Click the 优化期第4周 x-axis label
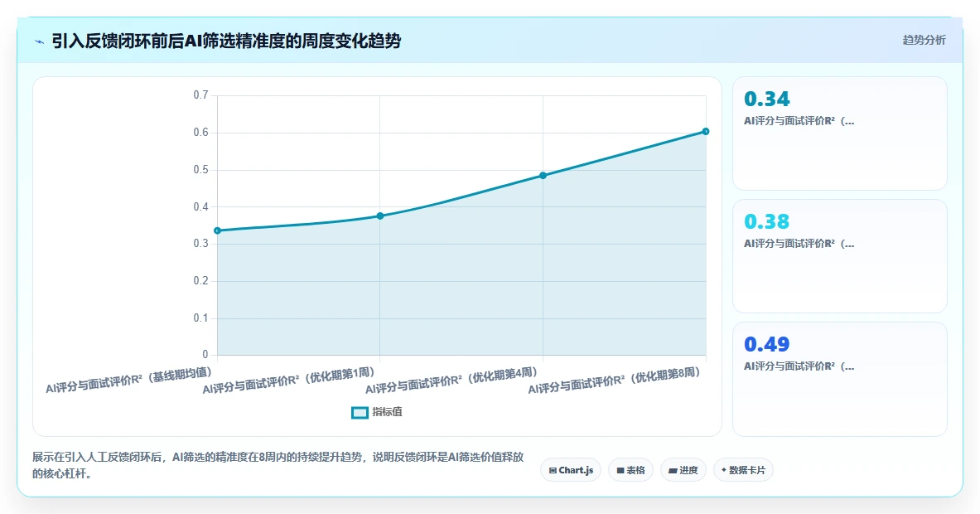The width and height of the screenshot is (980, 514). click(x=451, y=381)
